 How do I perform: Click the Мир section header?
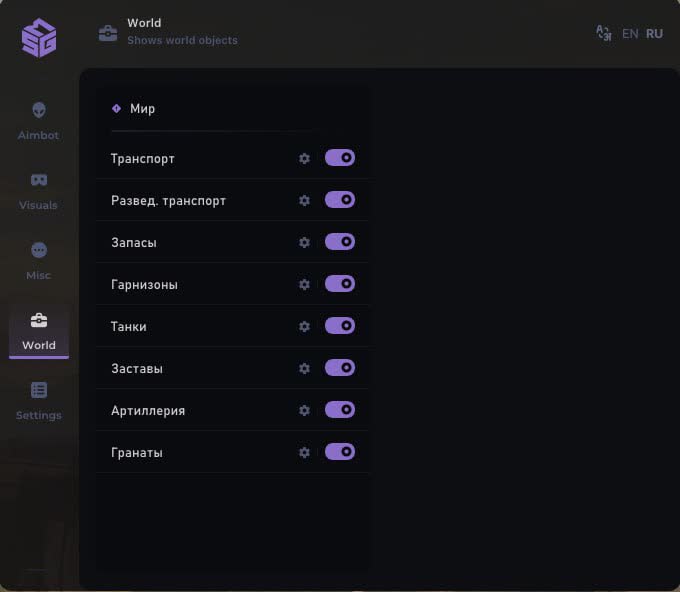click(x=142, y=108)
